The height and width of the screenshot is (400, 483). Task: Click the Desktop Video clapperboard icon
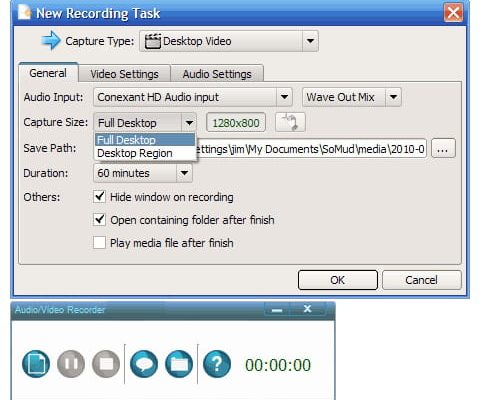tap(153, 41)
